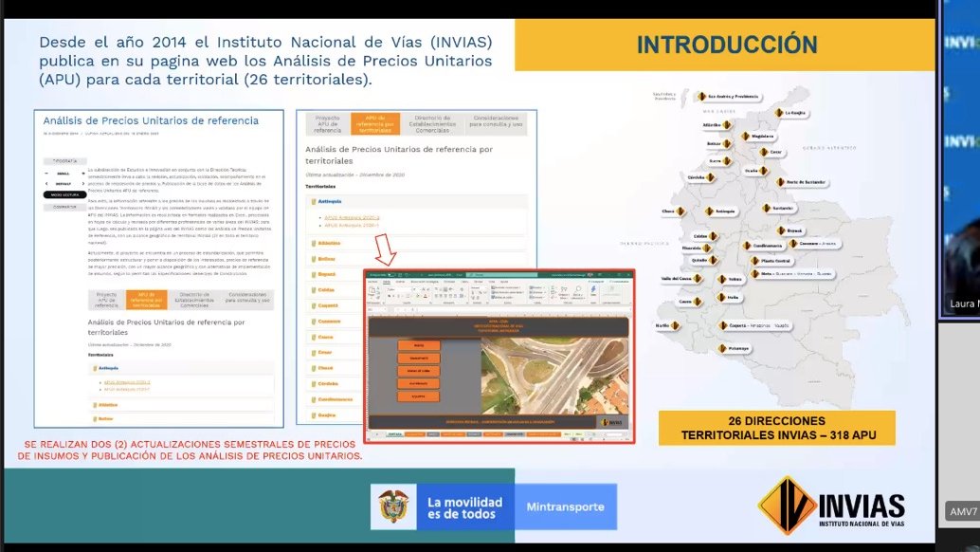Click the La movilidad es de todos banner
Viewport: 980px width, 552px height.
click(465, 507)
